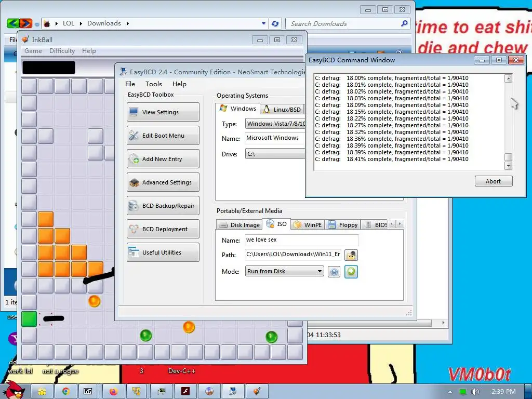
Task: Open the Type dropdown for Windows Vista/7/8/10
Action: pos(275,124)
